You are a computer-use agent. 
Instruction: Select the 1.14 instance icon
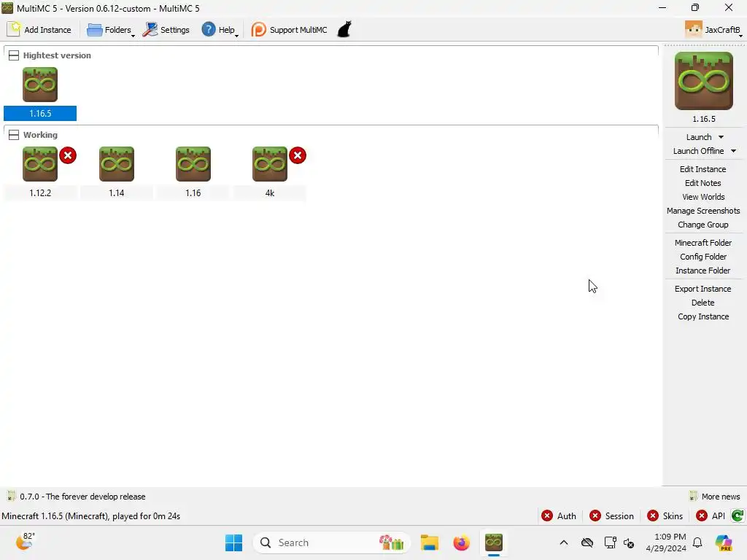click(117, 164)
